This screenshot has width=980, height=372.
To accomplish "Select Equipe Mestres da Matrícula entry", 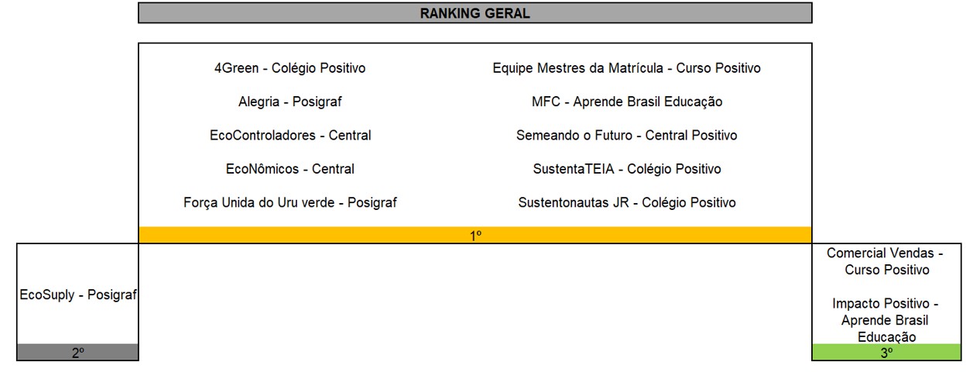I will click(627, 68).
